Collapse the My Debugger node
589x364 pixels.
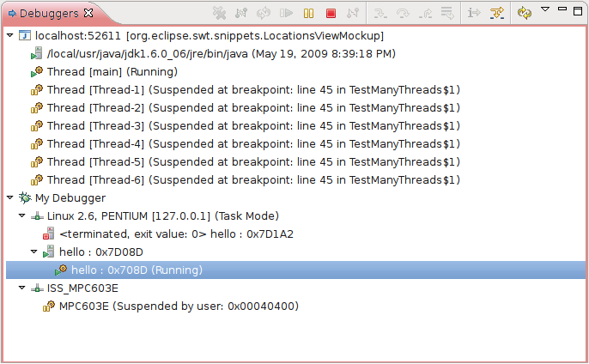(10, 197)
